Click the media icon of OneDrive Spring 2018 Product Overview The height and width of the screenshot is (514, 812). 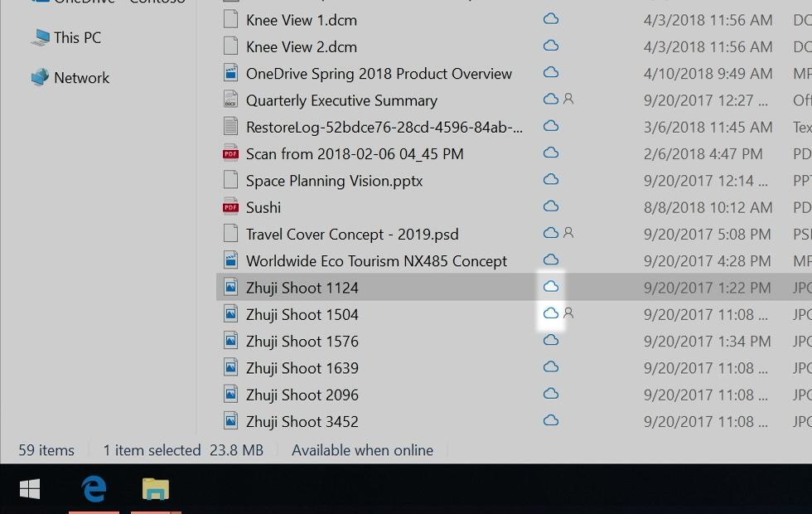pyautogui.click(x=230, y=73)
